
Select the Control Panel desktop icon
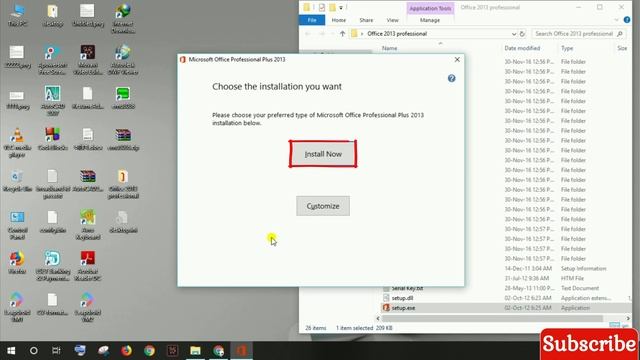[18, 225]
